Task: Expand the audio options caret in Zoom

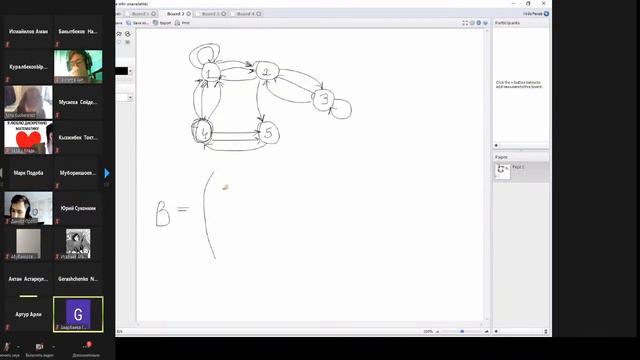Action: pyautogui.click(x=18, y=347)
